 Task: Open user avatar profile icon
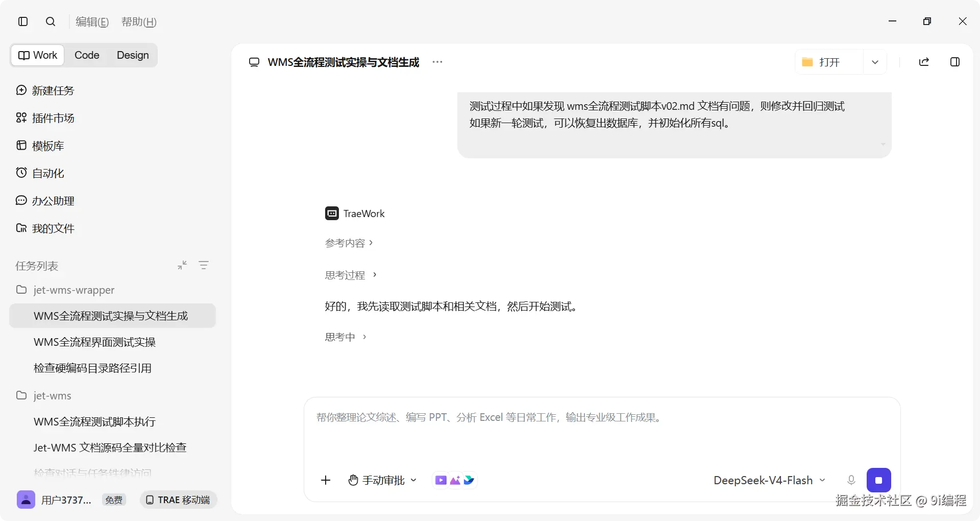(x=26, y=500)
